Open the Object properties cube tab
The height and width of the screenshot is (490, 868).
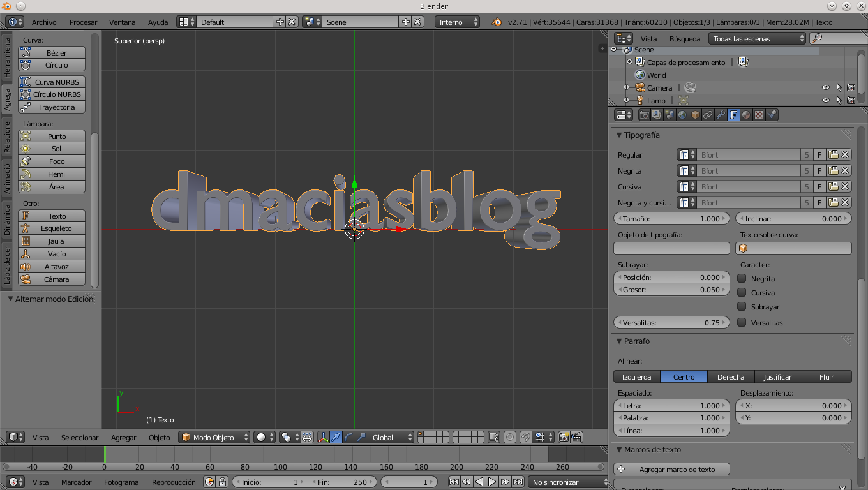(695, 115)
